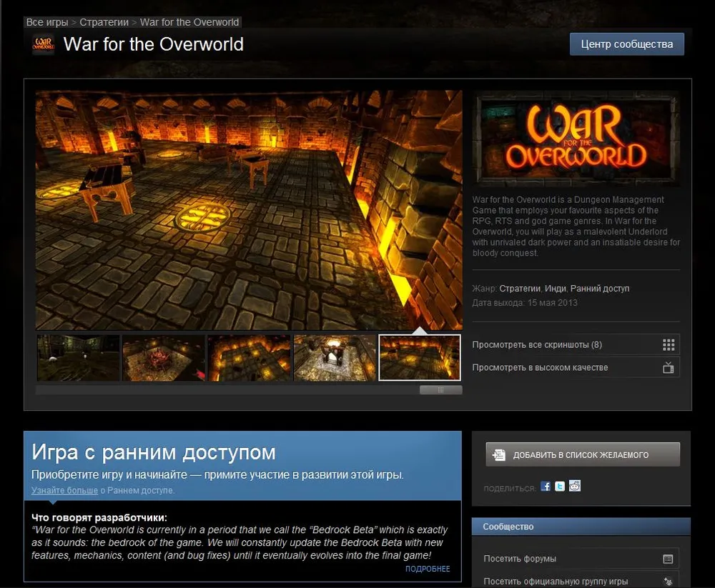Click the high quality TV icon
The width and height of the screenshot is (715, 588).
669,367
